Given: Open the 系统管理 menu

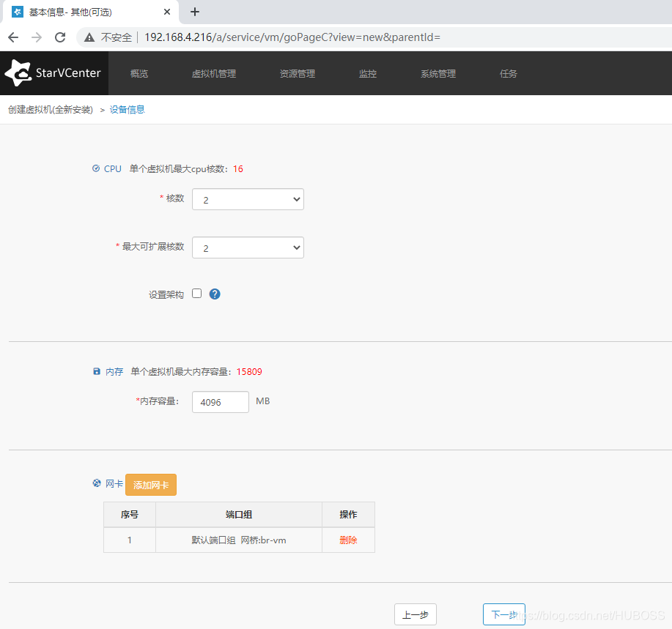Looking at the screenshot, I should [438, 74].
